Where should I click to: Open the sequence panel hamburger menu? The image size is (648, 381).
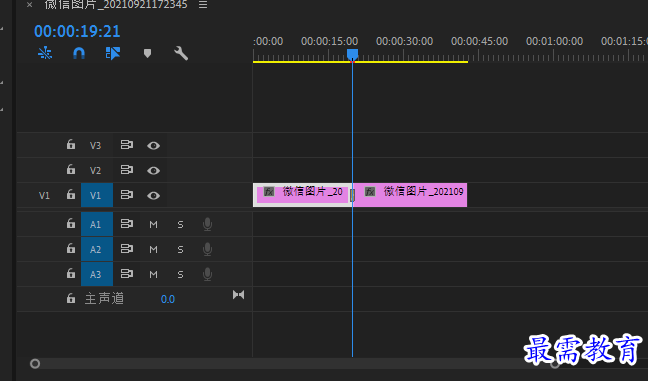click(203, 5)
